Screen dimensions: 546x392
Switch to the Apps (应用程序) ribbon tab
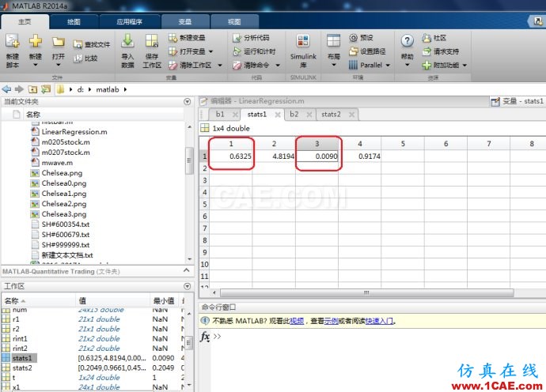click(129, 21)
